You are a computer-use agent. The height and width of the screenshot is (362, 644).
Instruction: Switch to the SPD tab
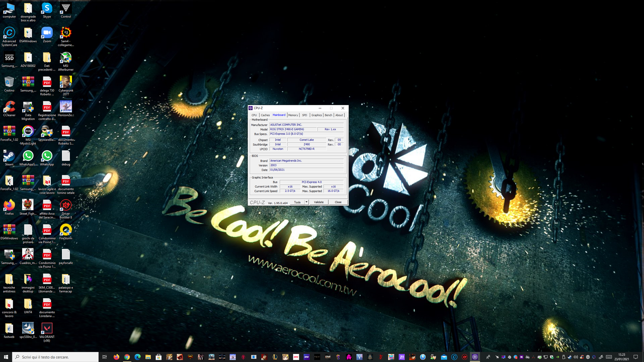click(304, 115)
